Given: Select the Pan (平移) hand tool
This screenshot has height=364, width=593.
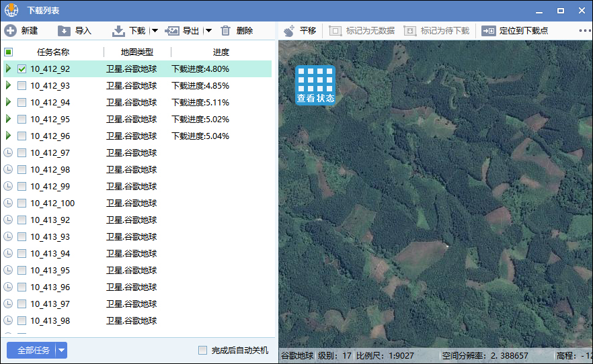Looking at the screenshot, I should (289, 31).
